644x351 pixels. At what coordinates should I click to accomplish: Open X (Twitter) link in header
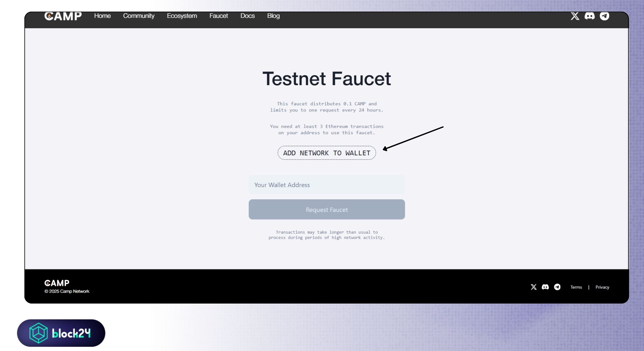(x=575, y=16)
